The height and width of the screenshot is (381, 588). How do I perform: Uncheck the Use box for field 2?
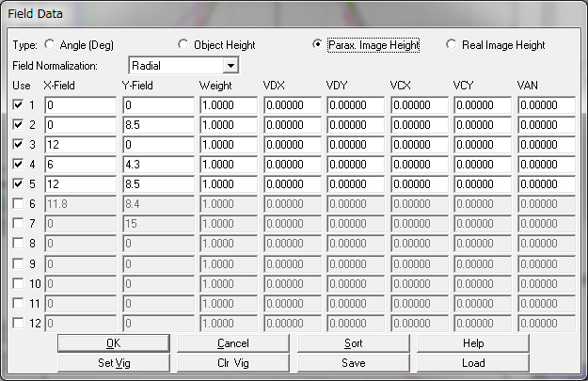tap(18, 124)
